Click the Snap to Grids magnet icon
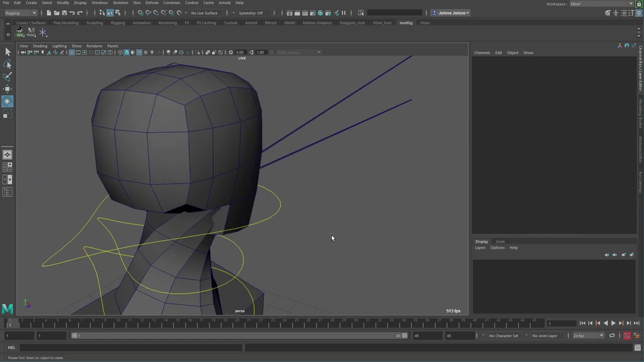The height and width of the screenshot is (362, 644). coord(140,13)
